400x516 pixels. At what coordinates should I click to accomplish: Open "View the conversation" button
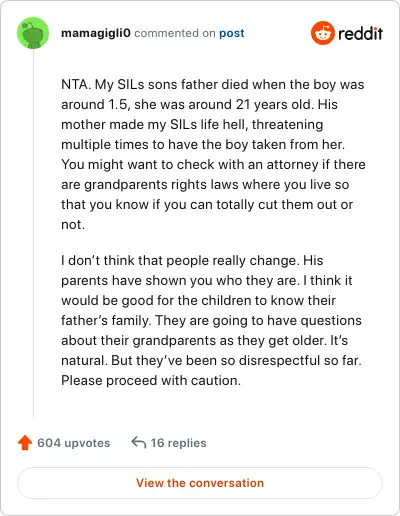[200, 483]
